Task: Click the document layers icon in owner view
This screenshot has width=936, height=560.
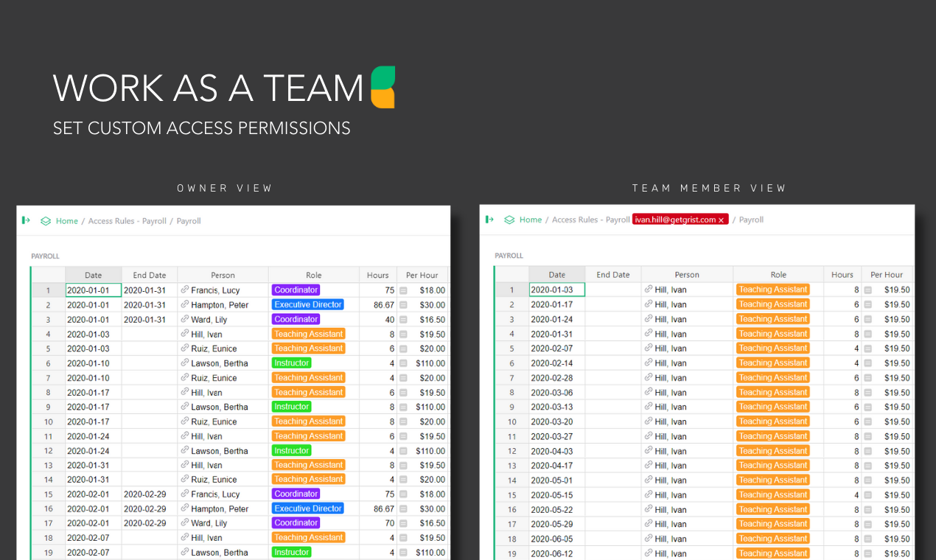Action: pos(46,221)
